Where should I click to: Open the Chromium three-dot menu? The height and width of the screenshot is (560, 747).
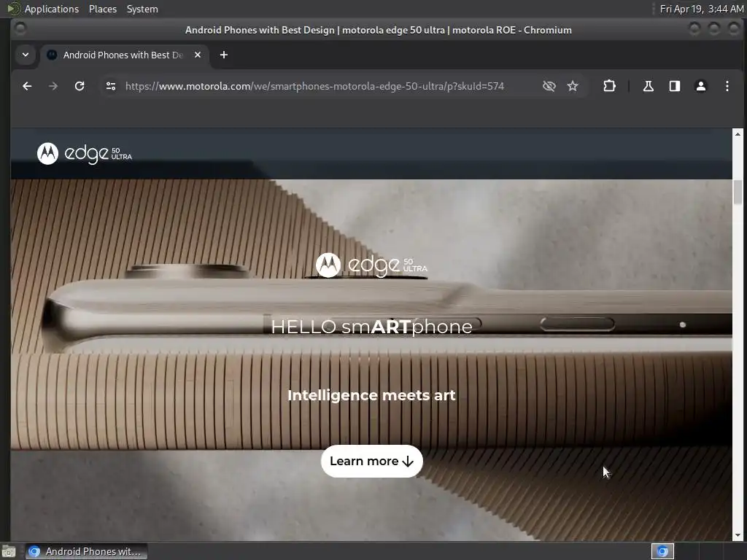pyautogui.click(x=727, y=86)
